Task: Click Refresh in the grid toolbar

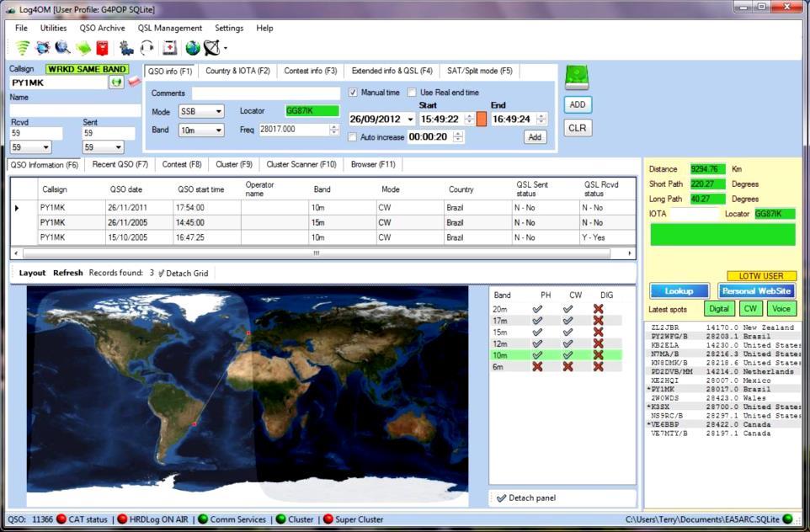Action: click(67, 273)
